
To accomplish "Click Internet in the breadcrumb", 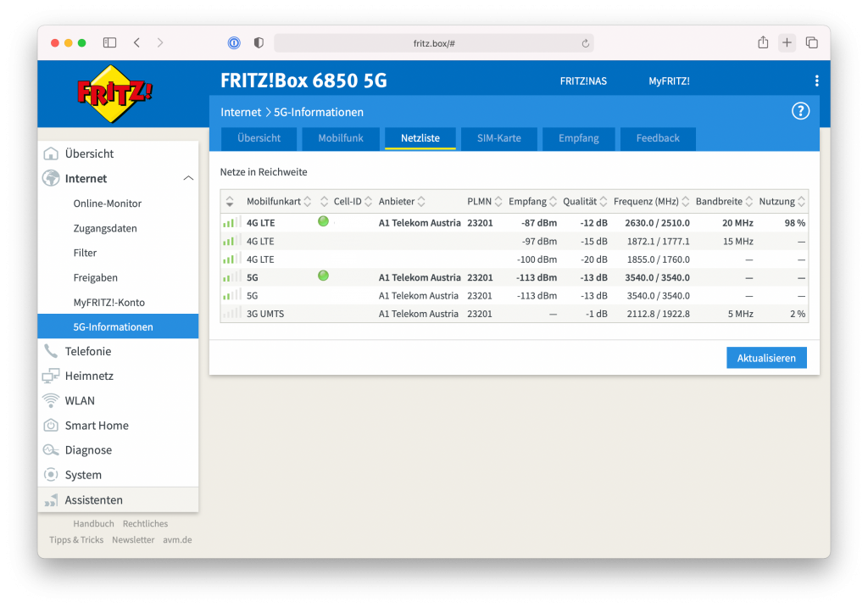I will tap(241, 112).
